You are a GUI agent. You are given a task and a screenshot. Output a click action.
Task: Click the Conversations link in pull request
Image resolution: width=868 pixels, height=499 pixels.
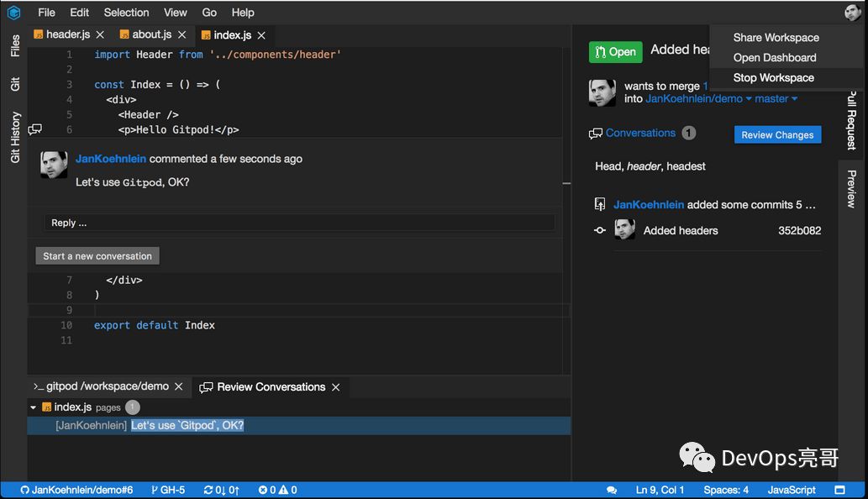click(x=640, y=133)
